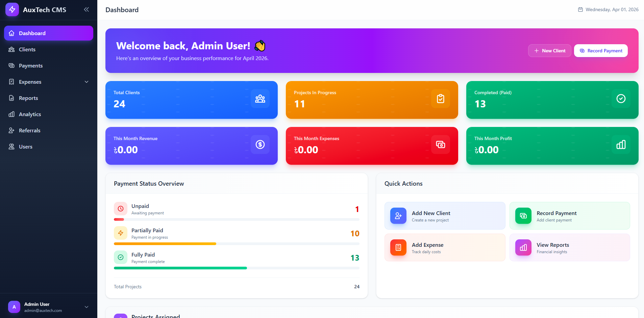Image resolution: width=644 pixels, height=318 pixels.
Task: Collapse the sidebar with the double chevron
Action: 86,9
